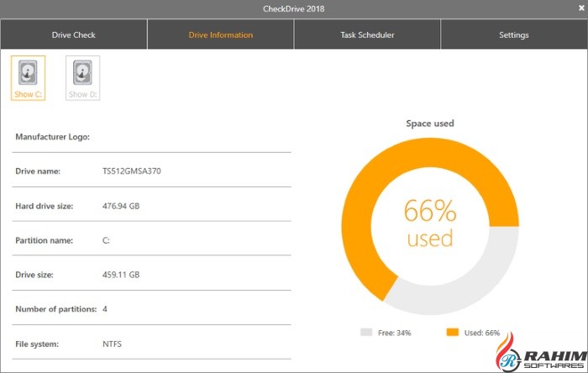Viewport: 588px width, 373px height.
Task: Open the Drive Check tab
Action: coord(74,35)
